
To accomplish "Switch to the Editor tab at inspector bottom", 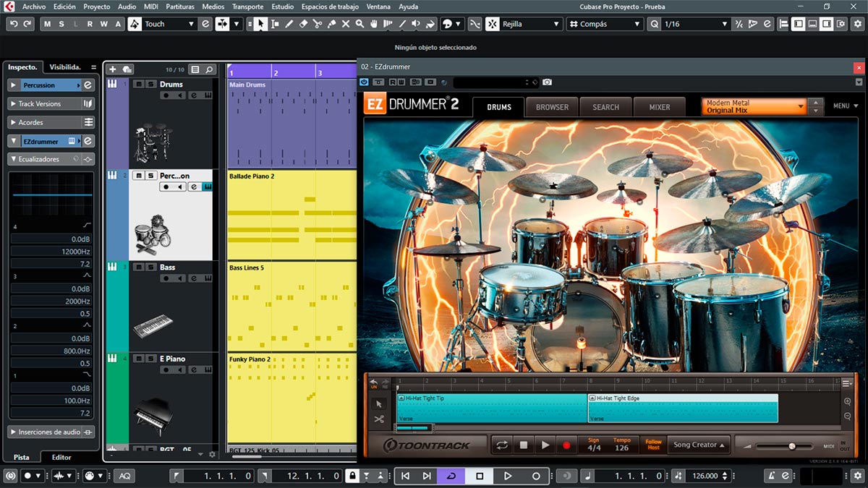I will point(61,457).
